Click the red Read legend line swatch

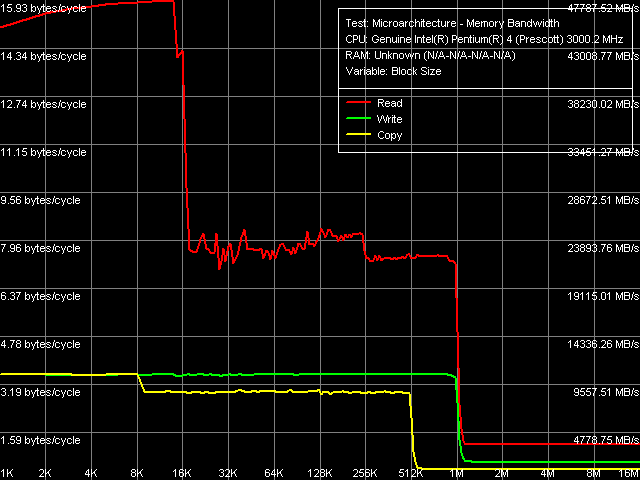pyautogui.click(x=358, y=102)
